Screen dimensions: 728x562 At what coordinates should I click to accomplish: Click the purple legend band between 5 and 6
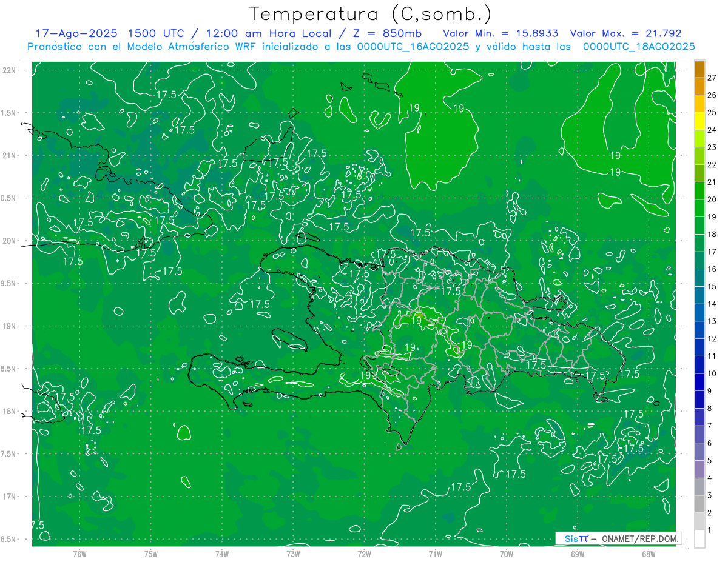coord(699,452)
